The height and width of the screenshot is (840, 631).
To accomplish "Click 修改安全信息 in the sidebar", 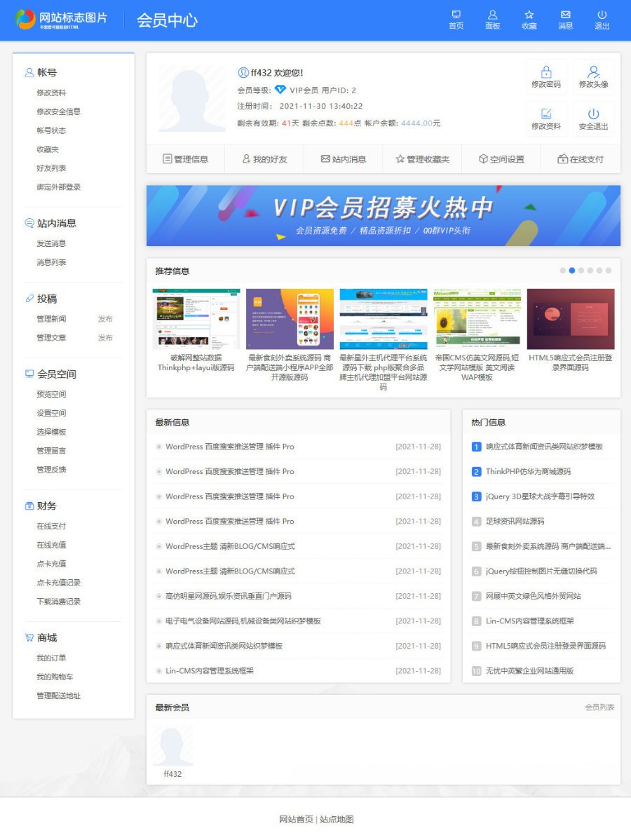I will 58,111.
